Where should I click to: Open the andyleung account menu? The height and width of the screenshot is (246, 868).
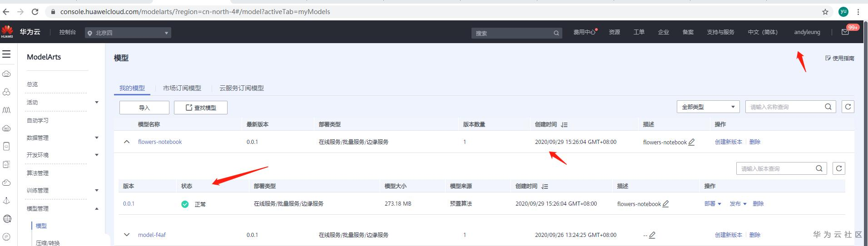(807, 32)
